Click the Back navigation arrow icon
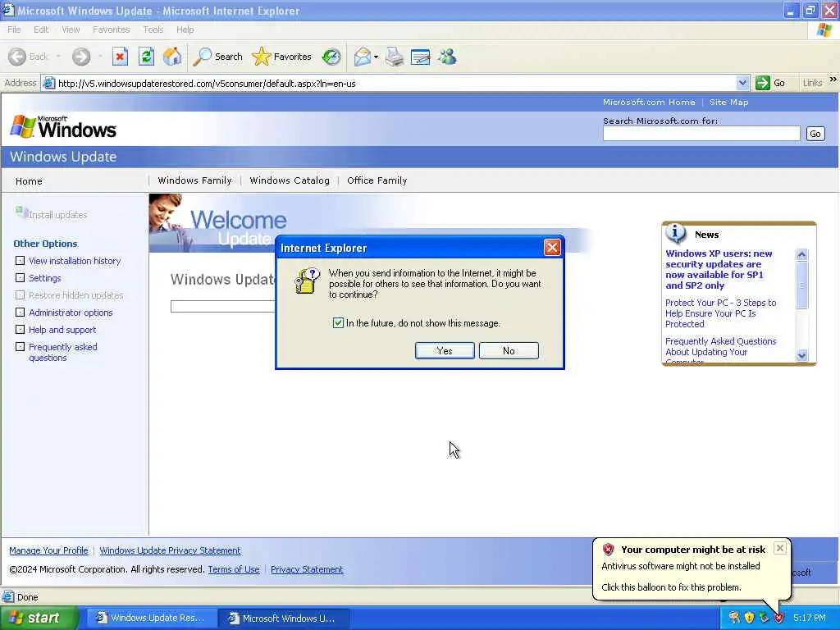Screen dimensions: 840x630 17,57
